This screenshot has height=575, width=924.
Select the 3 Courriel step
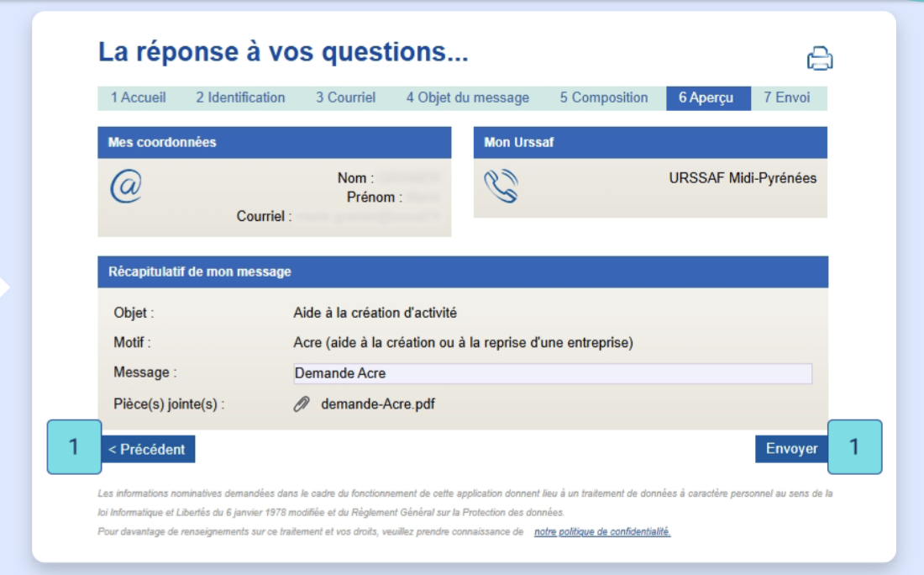[x=345, y=98]
